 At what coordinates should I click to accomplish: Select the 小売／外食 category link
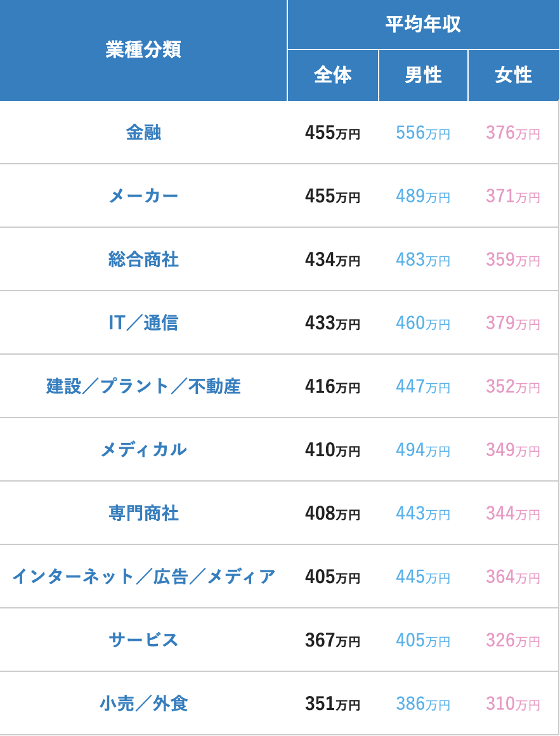(x=143, y=703)
